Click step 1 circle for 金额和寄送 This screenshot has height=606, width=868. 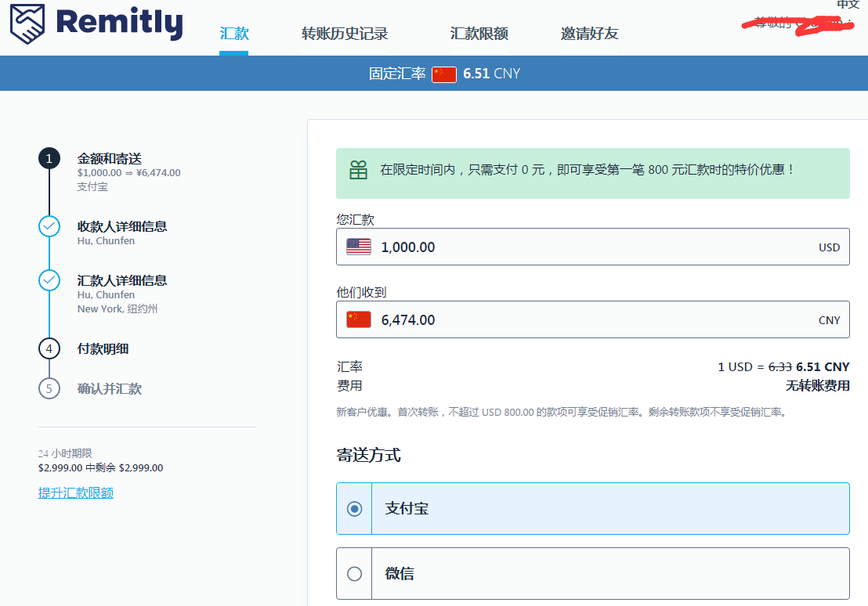(x=49, y=159)
